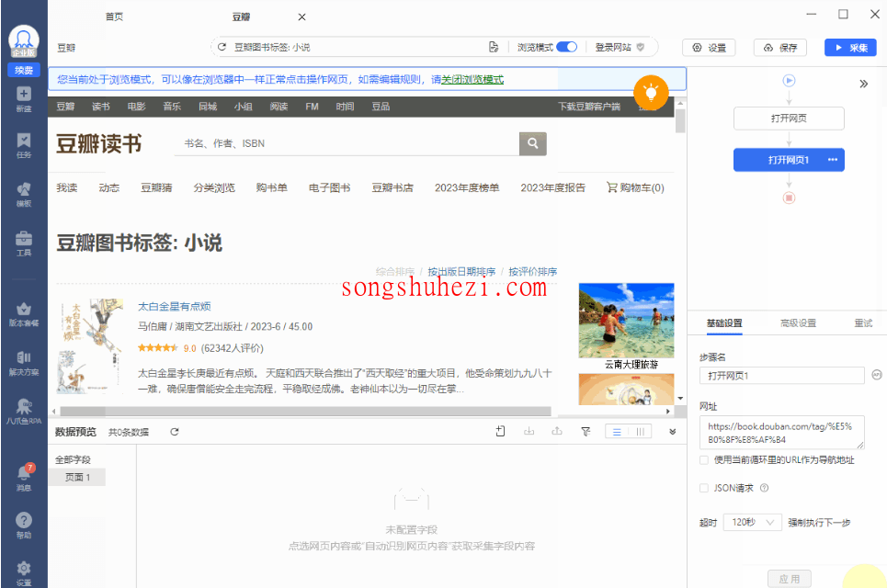Refresh the 数据预览 data preview
Viewport: 887px width, 588px height.
click(x=175, y=432)
